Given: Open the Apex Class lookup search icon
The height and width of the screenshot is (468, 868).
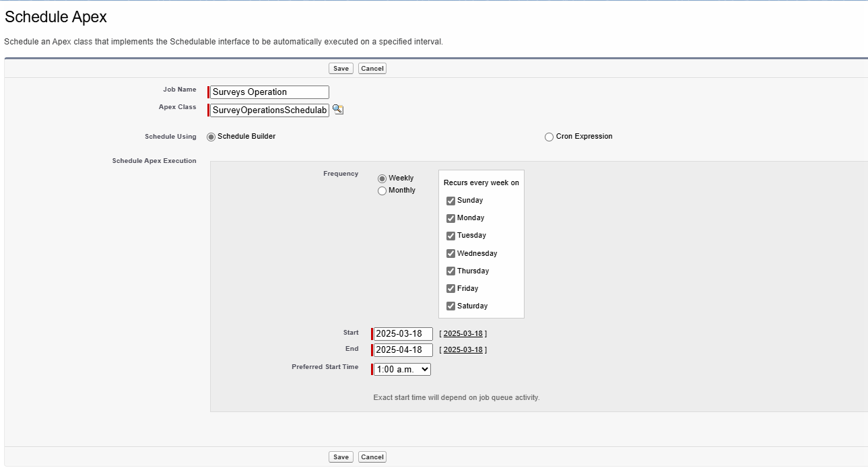Looking at the screenshot, I should coord(337,109).
